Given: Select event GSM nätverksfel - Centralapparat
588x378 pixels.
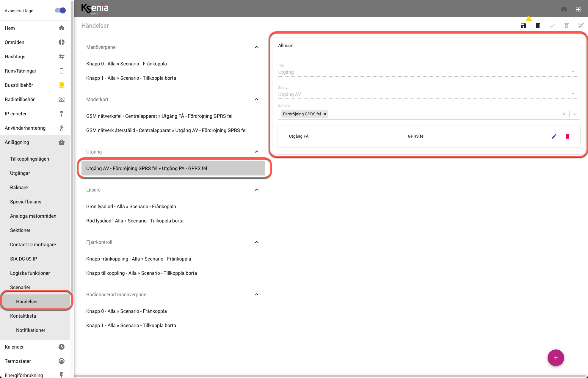Looking at the screenshot, I should (159, 116).
